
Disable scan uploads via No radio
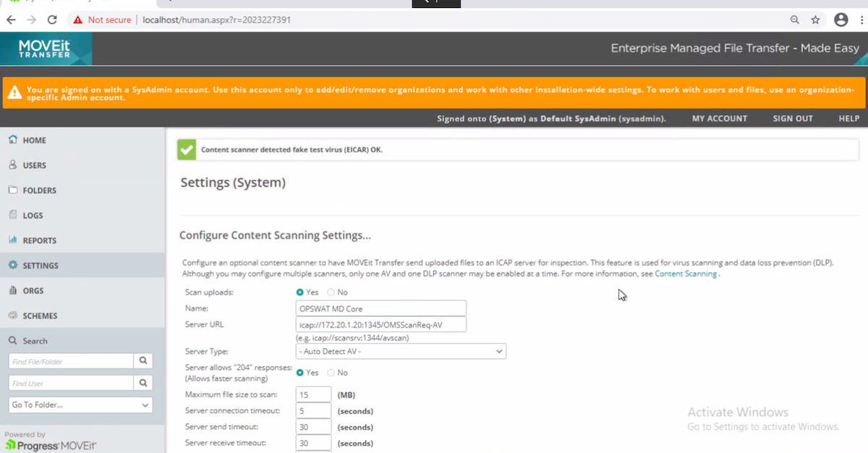[x=331, y=292]
